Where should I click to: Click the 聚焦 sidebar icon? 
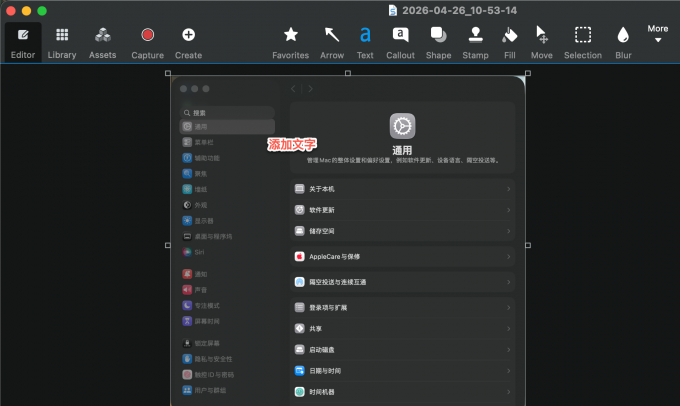187,174
